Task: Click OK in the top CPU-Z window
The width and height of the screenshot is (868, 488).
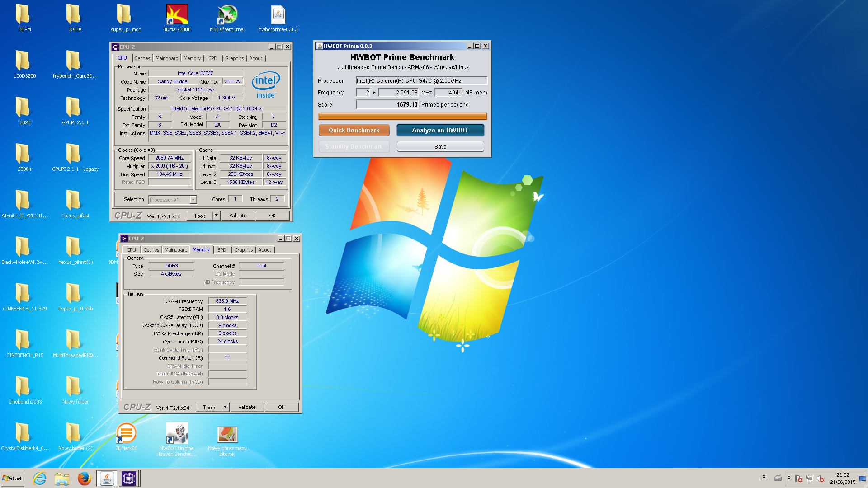Action: click(x=272, y=216)
